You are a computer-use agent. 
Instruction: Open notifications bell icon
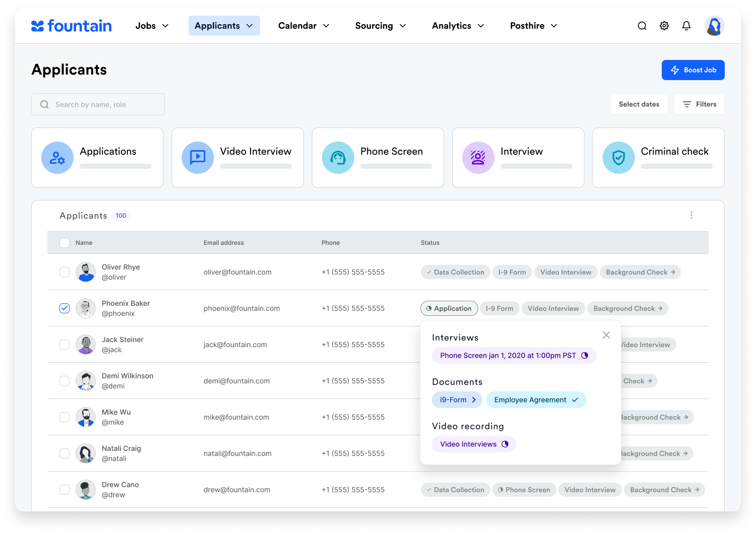(x=686, y=26)
